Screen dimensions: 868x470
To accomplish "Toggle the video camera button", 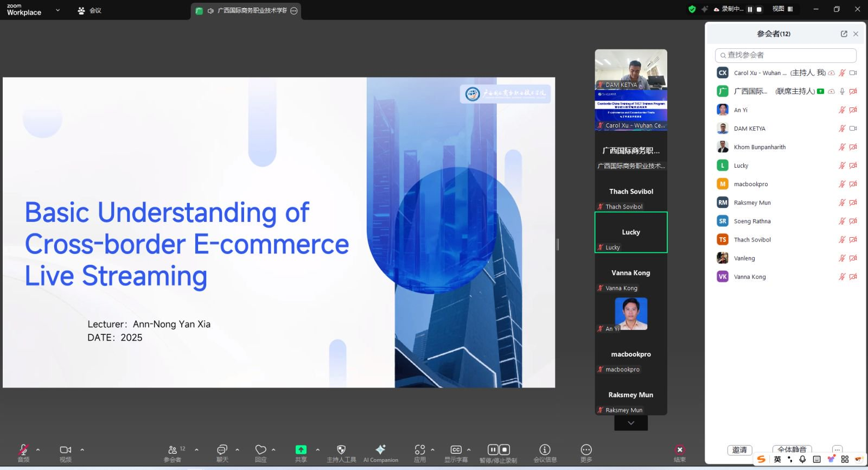I will click(66, 450).
